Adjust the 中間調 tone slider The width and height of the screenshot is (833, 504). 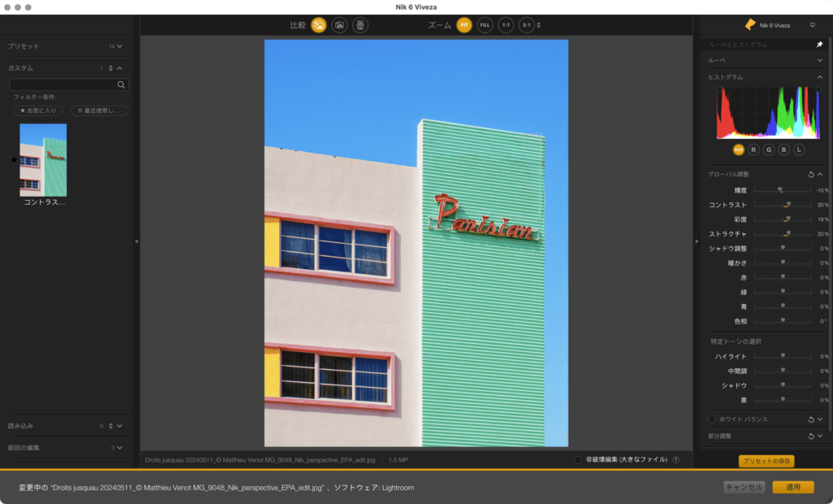coord(783,370)
